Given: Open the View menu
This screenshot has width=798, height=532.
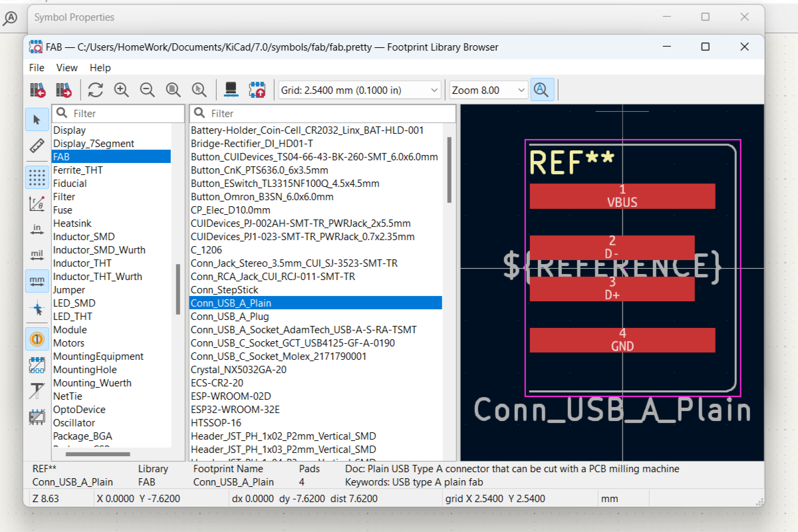Looking at the screenshot, I should coord(66,68).
